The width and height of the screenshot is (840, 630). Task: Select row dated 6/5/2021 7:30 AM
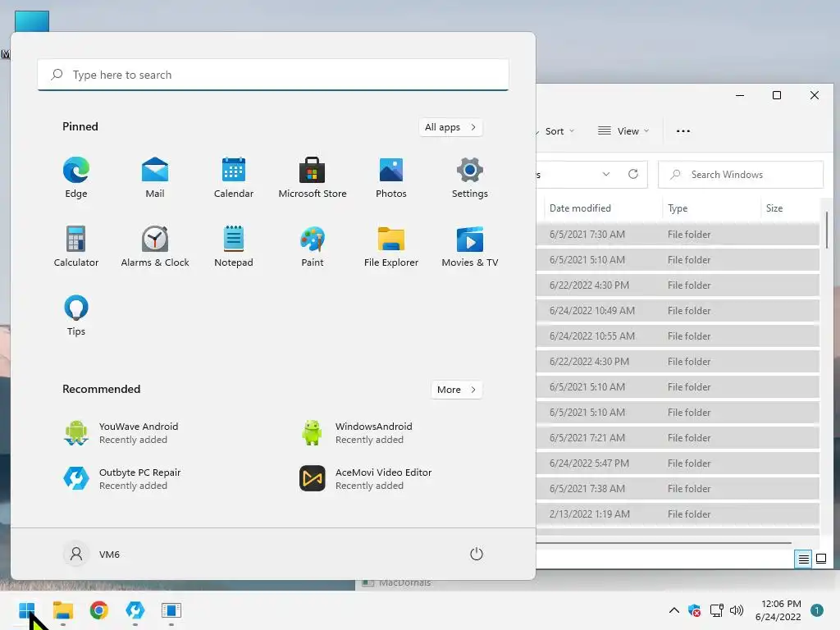[678, 235]
